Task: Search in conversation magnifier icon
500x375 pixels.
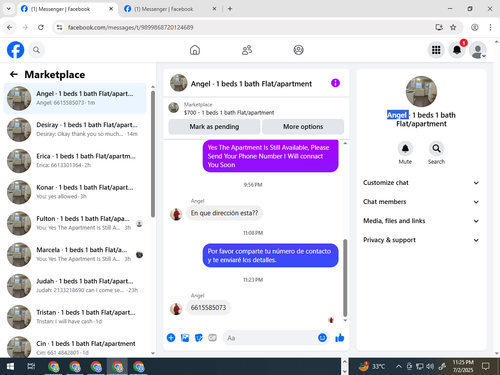Action: click(x=436, y=149)
